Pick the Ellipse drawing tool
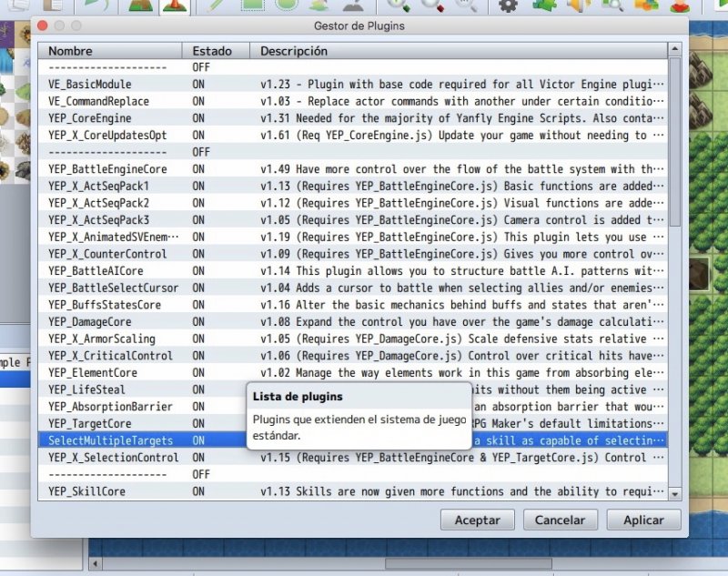This screenshot has height=576, width=728. (x=287, y=5)
